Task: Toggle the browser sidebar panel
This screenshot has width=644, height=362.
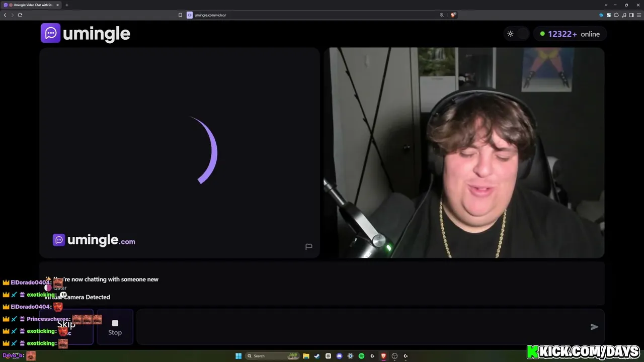Action: click(631, 15)
